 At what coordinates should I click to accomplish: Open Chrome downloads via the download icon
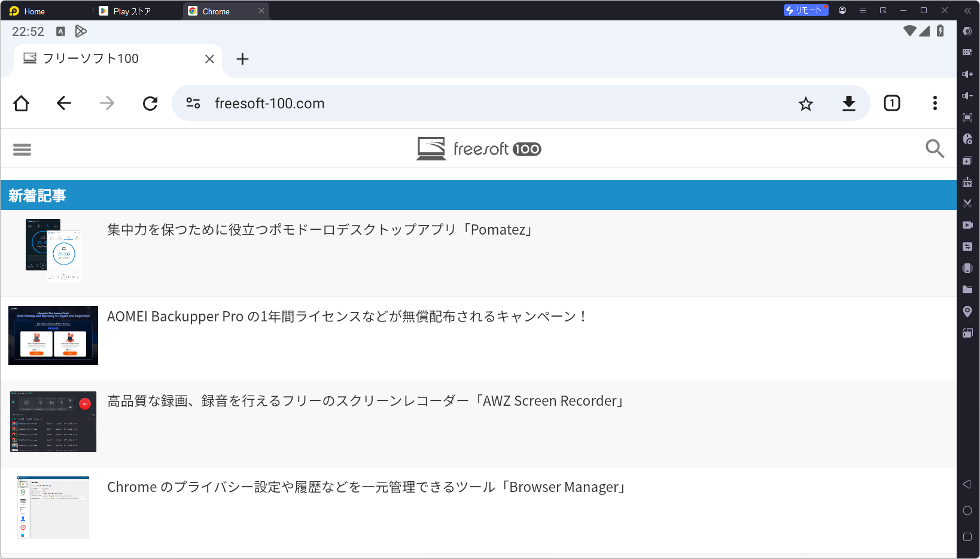tap(849, 103)
